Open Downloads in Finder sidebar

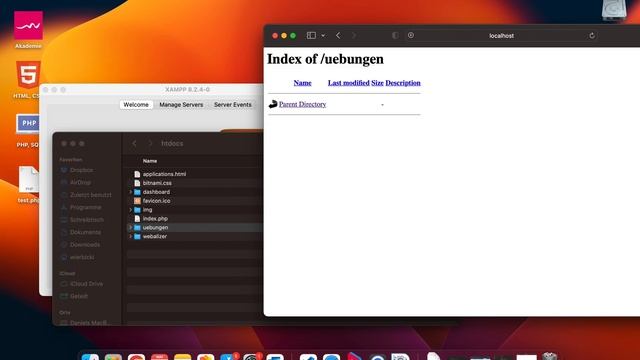[84, 244]
